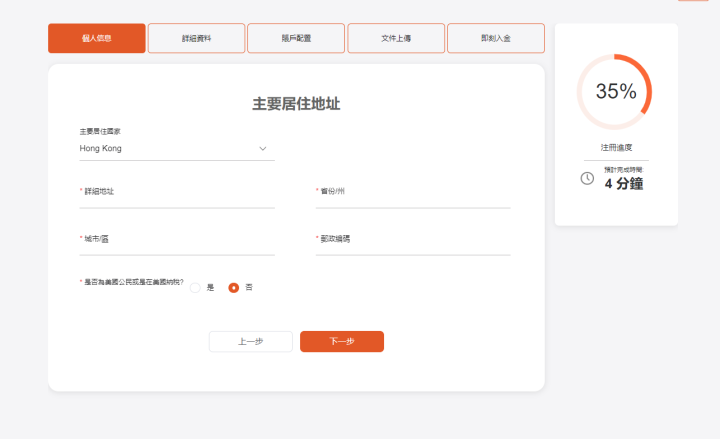Image resolution: width=720 pixels, height=439 pixels.
Task: Click the US citizen tax question label
Action: 133,282
